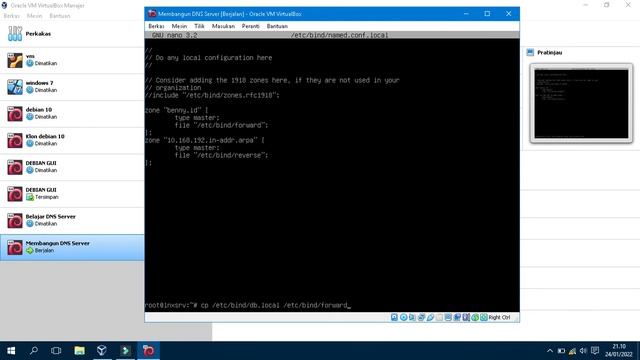Open Mesin menu in the VM window
640x360 pixels.
pyautogui.click(x=179, y=26)
